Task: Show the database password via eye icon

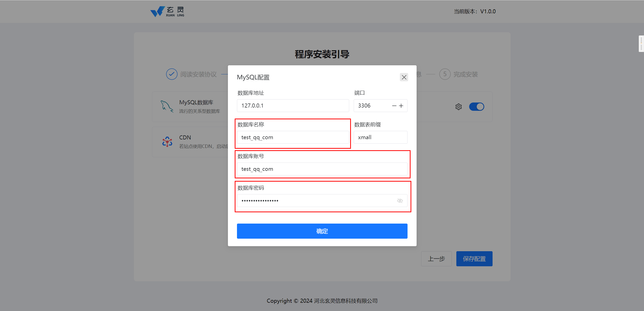Action: pyautogui.click(x=400, y=200)
